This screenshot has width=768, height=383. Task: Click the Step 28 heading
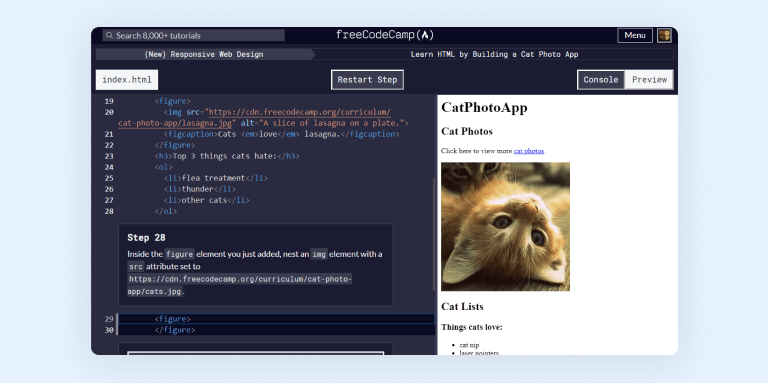pos(146,238)
